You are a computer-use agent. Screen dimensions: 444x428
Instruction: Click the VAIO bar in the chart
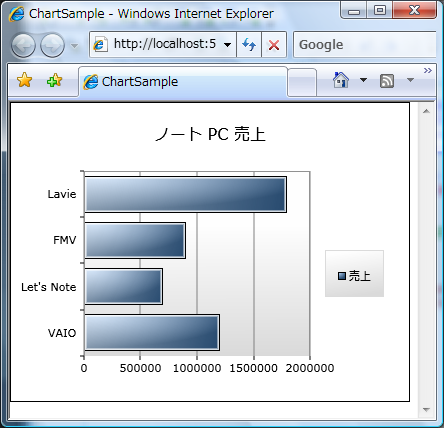(x=152, y=332)
